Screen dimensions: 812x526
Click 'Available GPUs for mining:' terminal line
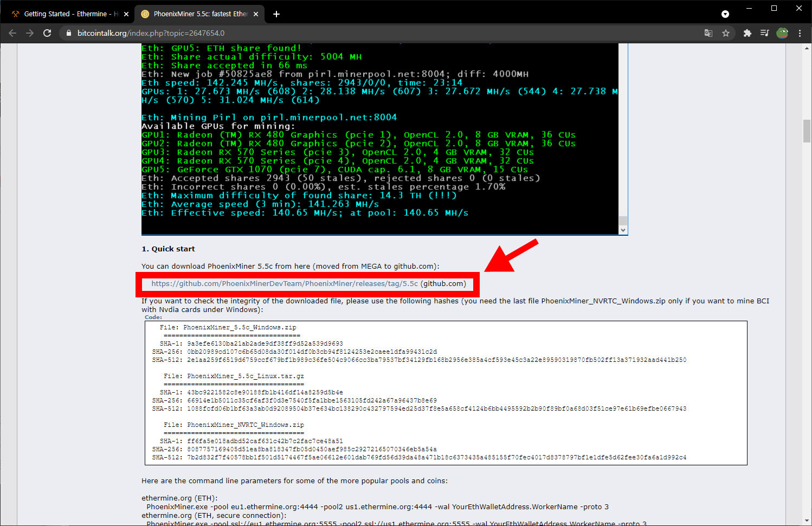218,126
